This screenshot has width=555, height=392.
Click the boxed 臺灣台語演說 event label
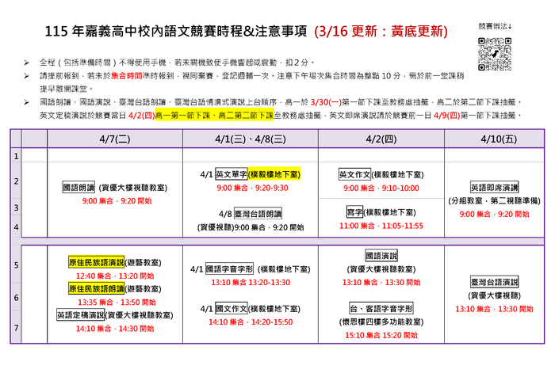(x=494, y=282)
